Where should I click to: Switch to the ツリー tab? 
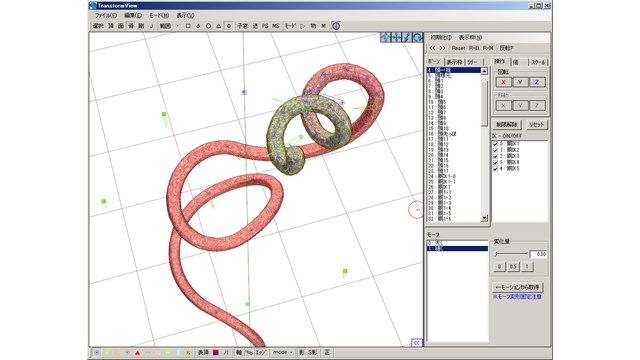point(473,62)
